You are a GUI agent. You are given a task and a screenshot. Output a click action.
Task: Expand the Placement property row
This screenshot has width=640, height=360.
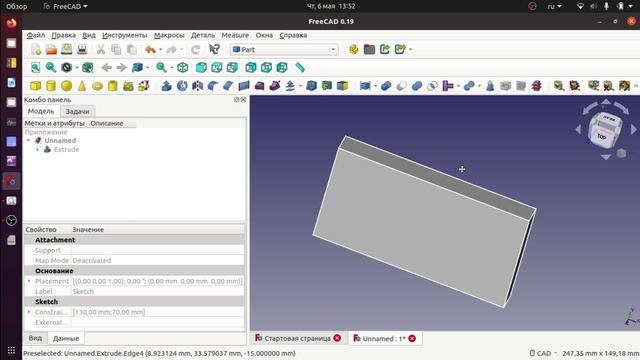pyautogui.click(x=29, y=281)
